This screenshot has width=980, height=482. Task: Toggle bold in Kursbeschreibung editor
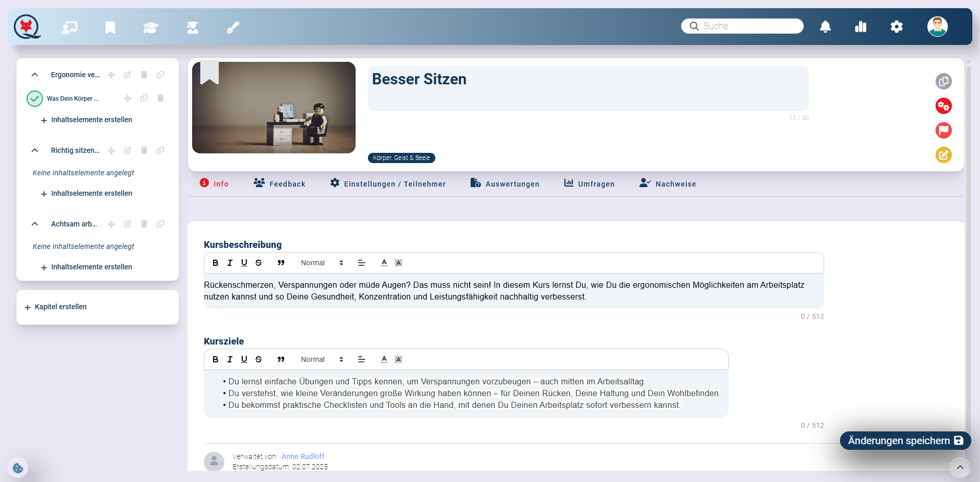[216, 263]
